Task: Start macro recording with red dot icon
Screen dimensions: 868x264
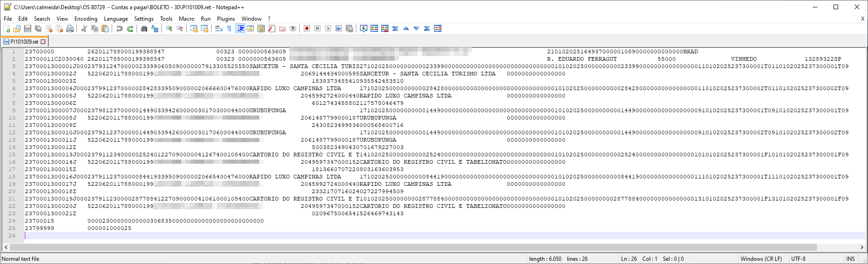Action: [307, 29]
